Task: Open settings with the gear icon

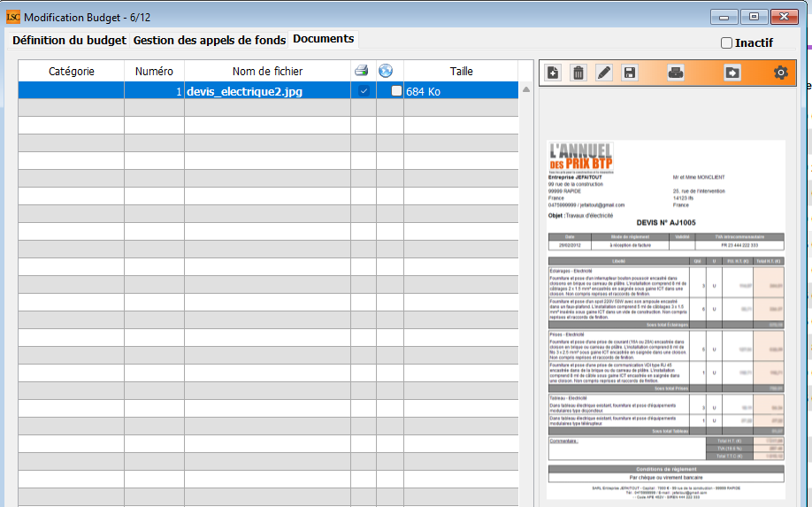Action: click(780, 73)
